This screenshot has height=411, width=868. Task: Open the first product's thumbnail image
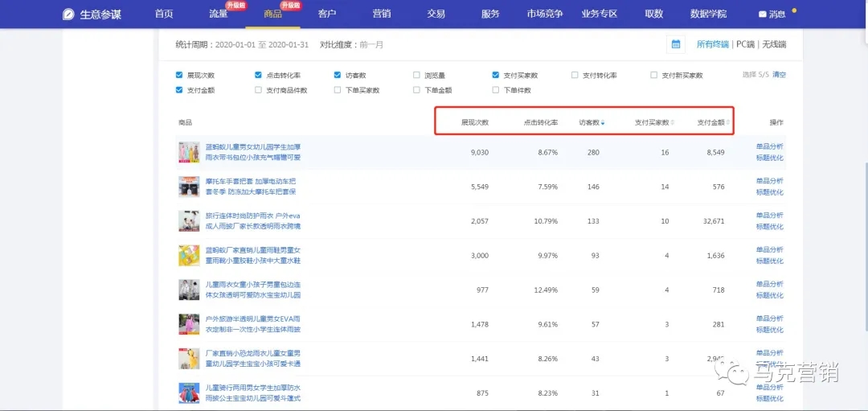click(x=189, y=152)
